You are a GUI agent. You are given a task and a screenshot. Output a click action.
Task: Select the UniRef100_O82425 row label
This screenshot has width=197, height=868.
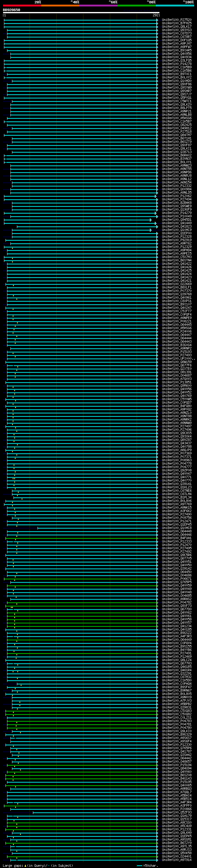coord(177,125)
